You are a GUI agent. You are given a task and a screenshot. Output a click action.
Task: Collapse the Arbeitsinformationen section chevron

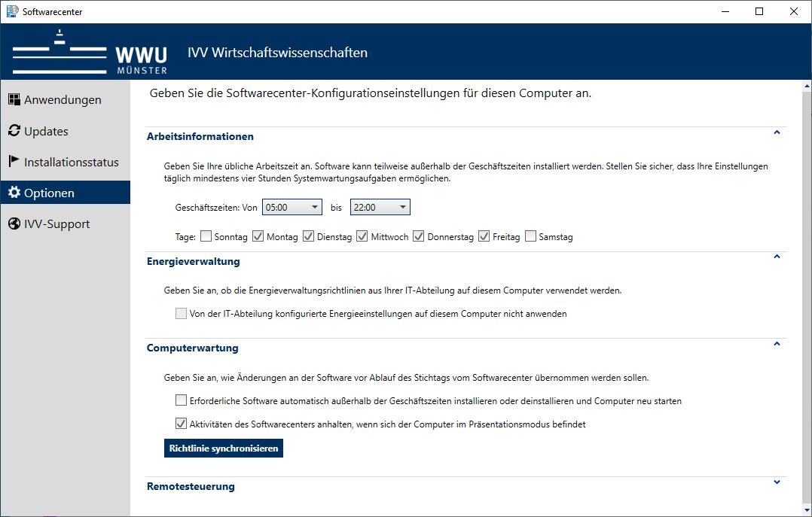[x=777, y=132]
